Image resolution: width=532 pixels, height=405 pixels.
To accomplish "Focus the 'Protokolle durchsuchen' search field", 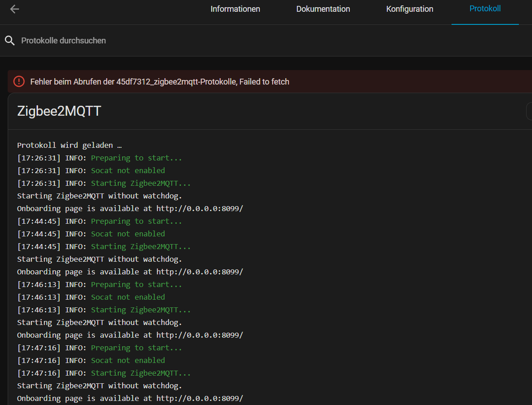I will [181, 41].
